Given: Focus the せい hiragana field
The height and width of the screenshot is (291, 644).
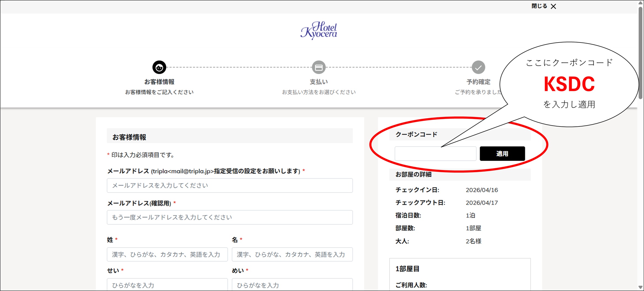Looking at the screenshot, I should (167, 285).
